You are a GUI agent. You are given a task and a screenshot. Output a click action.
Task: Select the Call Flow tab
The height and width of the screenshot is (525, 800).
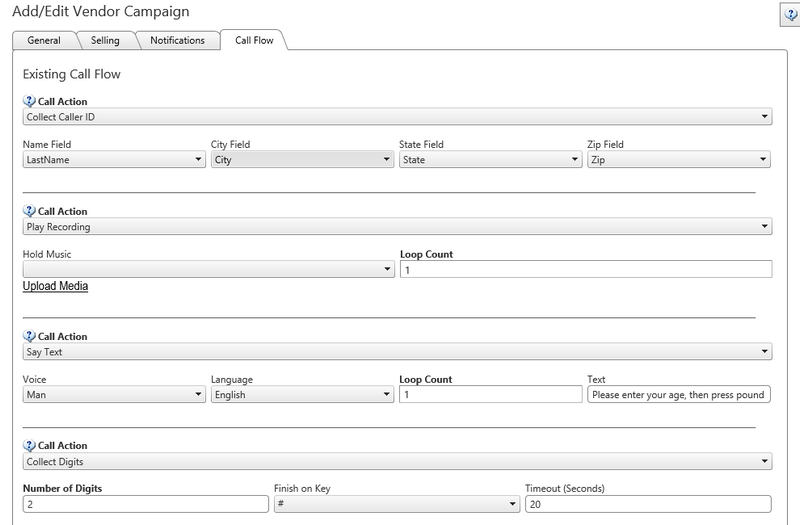click(254, 40)
